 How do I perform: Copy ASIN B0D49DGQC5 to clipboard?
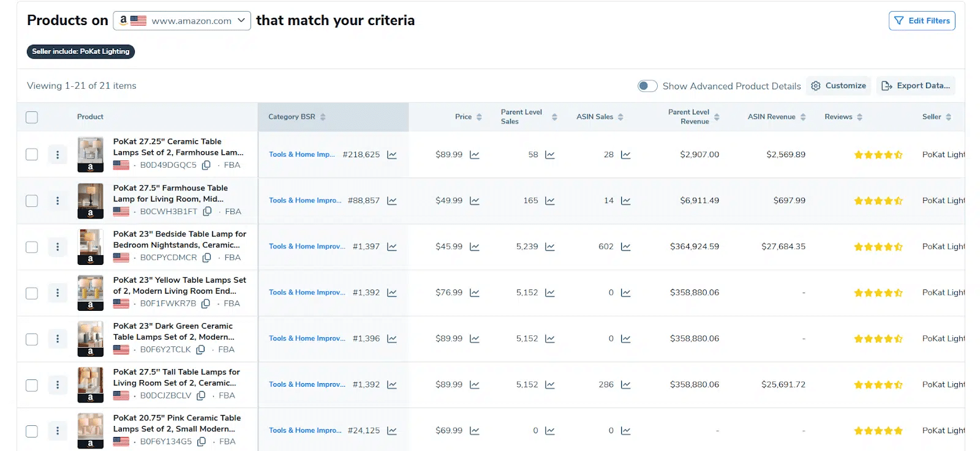pos(206,165)
